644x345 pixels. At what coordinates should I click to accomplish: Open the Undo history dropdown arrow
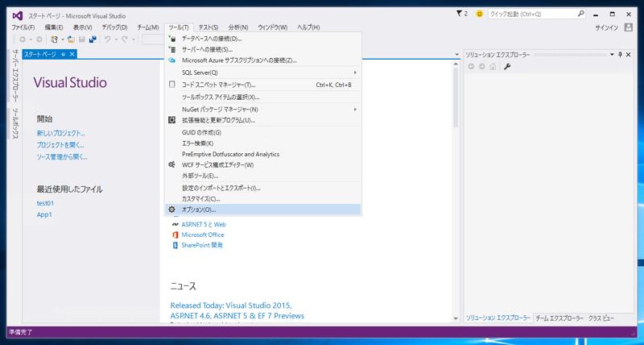coord(116,39)
